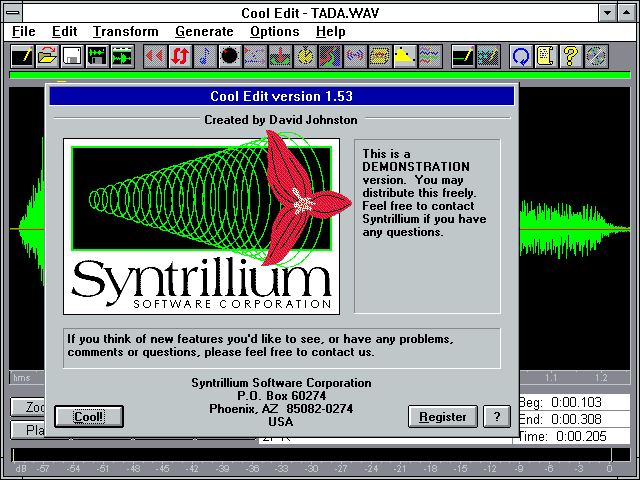Click the red and green curves filter icon

click(330, 56)
